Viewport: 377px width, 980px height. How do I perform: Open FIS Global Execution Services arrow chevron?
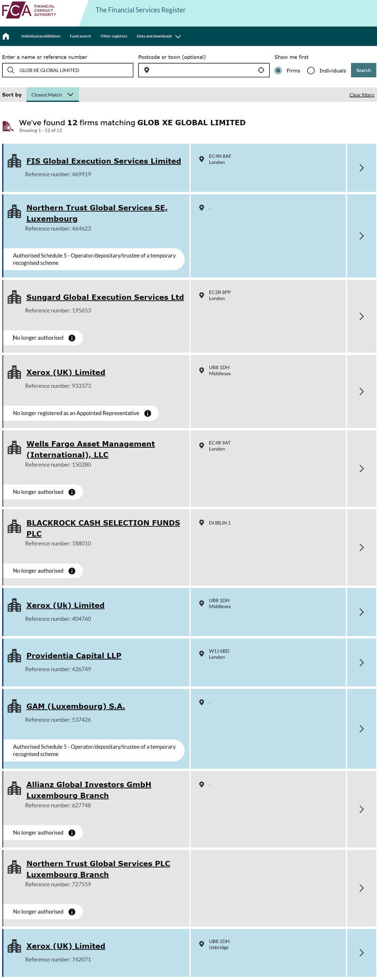(x=361, y=168)
